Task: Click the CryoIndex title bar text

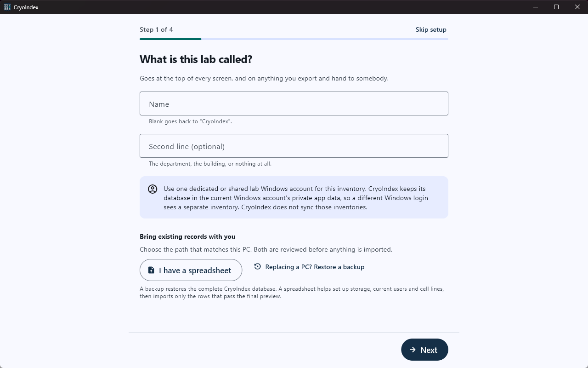Action: coord(26,7)
